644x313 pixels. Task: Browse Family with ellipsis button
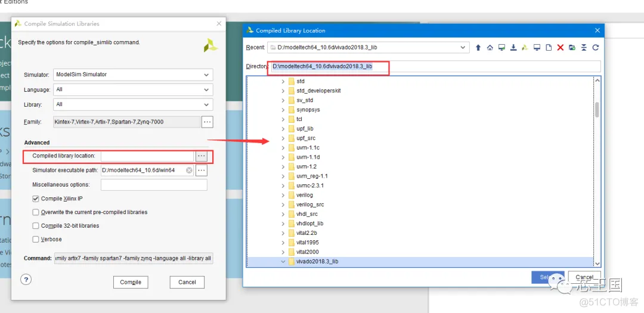click(x=208, y=122)
